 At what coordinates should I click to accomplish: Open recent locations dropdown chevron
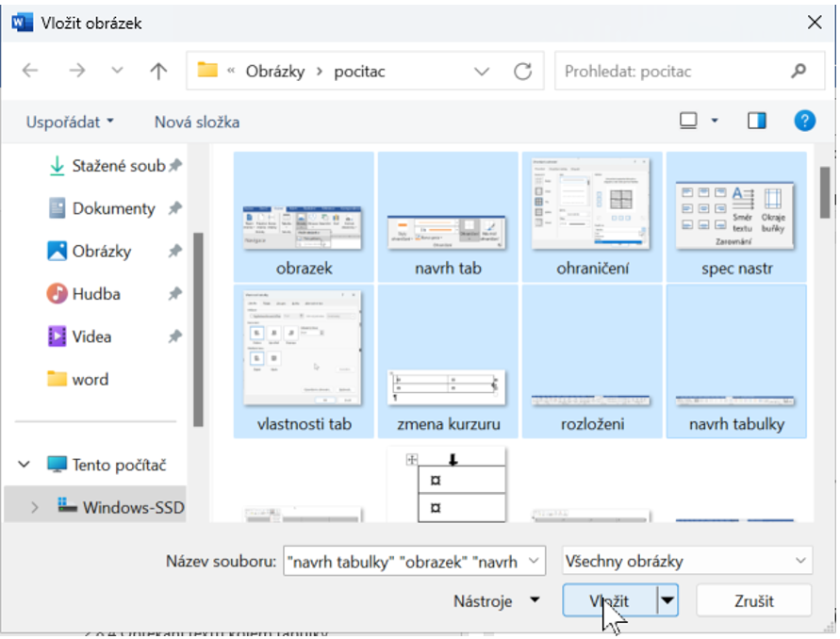(117, 72)
